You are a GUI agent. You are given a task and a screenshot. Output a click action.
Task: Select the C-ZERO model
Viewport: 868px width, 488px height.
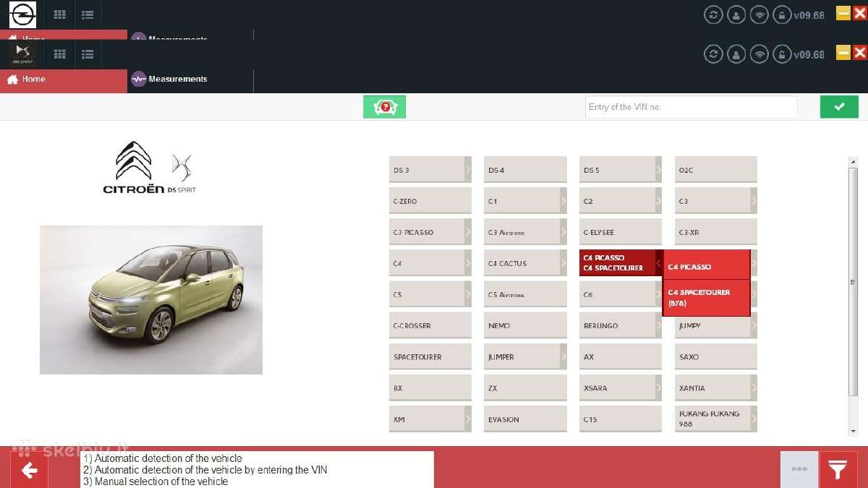430,201
